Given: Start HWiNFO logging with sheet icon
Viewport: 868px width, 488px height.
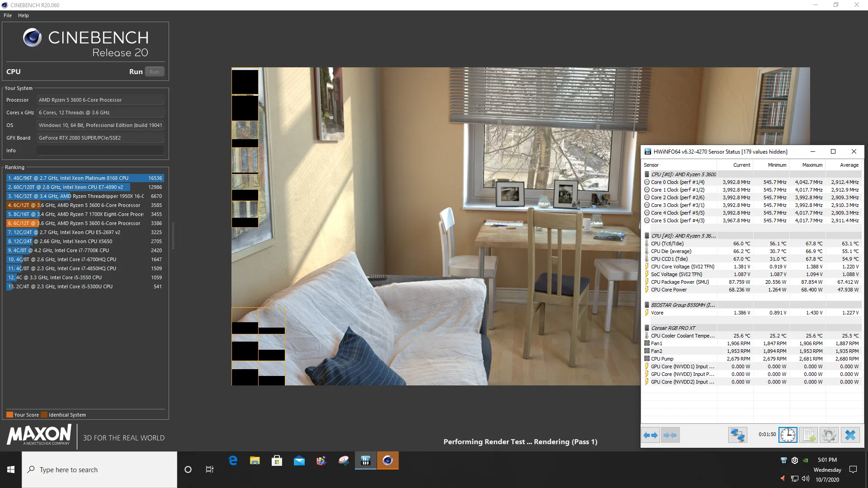Looking at the screenshot, I should 808,435.
